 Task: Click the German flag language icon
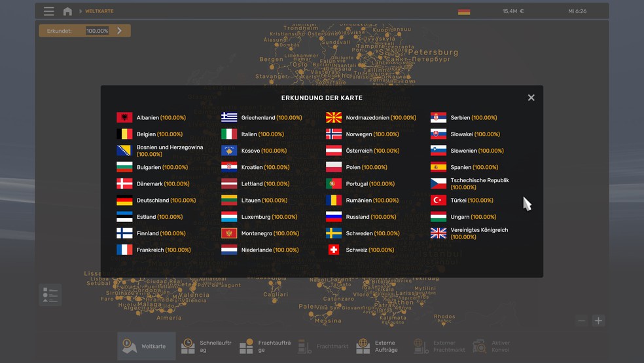click(464, 12)
